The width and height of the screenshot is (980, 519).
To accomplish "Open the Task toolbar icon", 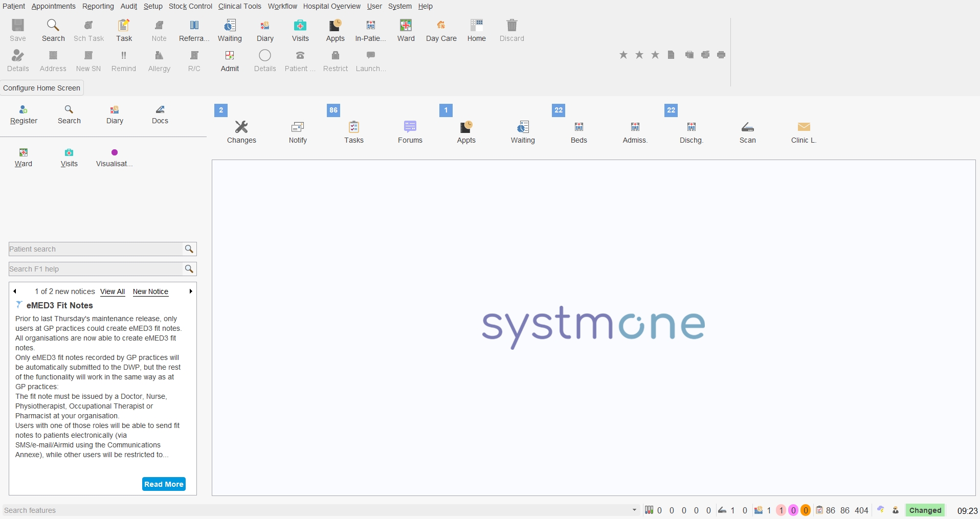I will tap(124, 30).
